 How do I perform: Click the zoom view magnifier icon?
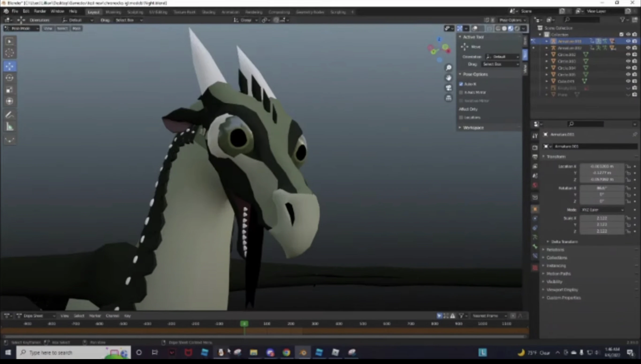pyautogui.click(x=449, y=68)
